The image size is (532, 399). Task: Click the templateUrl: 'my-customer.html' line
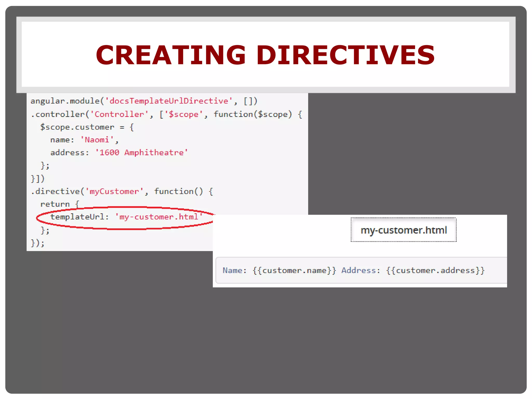point(126,217)
